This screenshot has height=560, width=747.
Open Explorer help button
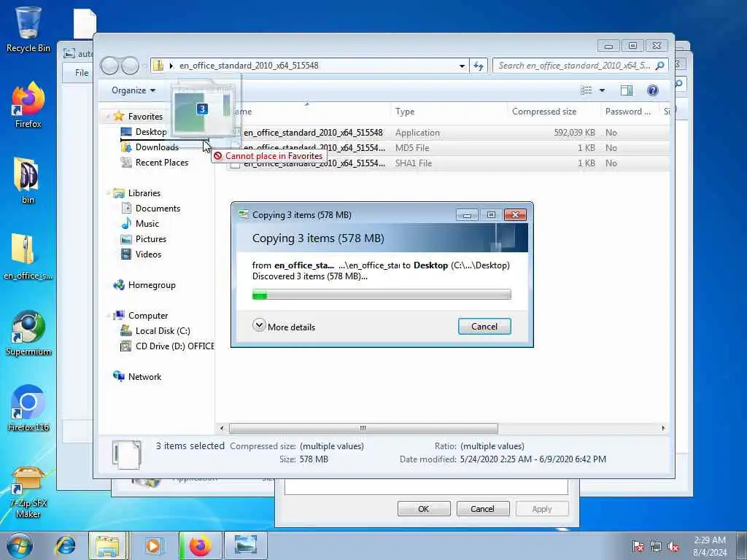tap(653, 90)
